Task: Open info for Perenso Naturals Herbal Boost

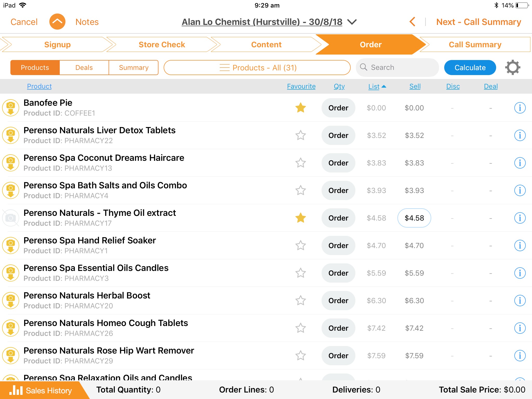Action: coord(520,301)
